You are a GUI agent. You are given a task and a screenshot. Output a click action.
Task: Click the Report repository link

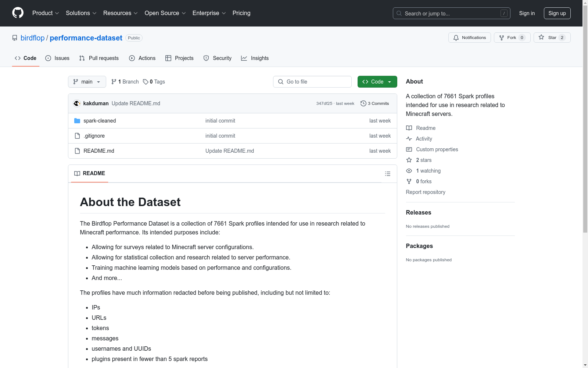[426, 192]
